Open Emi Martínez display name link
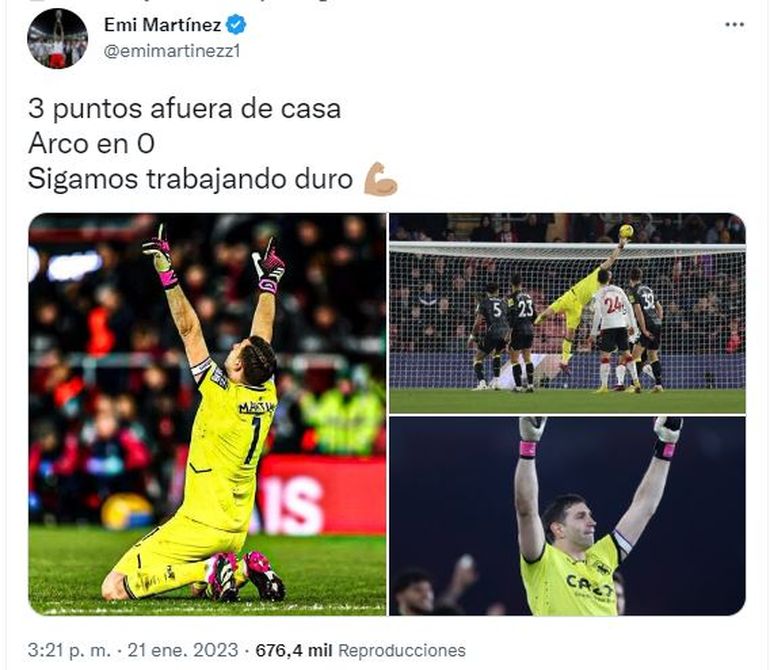 click(x=163, y=25)
